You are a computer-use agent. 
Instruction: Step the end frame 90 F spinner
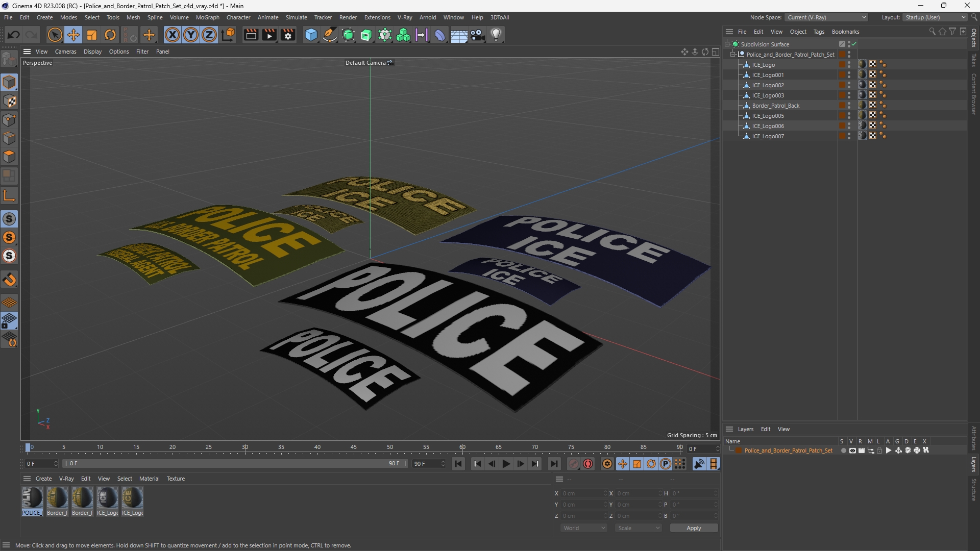(443, 464)
